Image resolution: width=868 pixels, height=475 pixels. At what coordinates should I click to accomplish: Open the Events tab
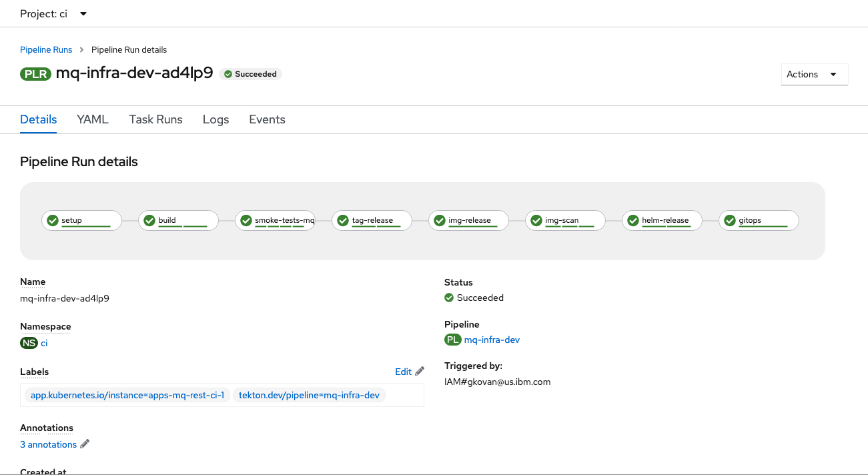click(x=267, y=119)
